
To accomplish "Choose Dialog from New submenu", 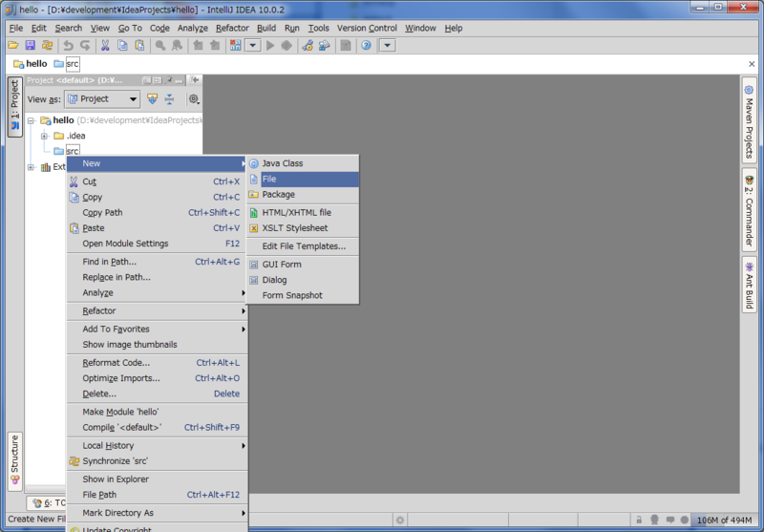I will click(303, 280).
